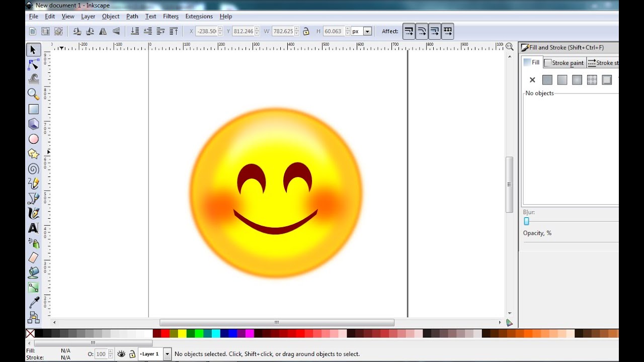Screen dimensions: 644x362
Task: Select the Zoom magnifier tool
Action: tap(33, 94)
